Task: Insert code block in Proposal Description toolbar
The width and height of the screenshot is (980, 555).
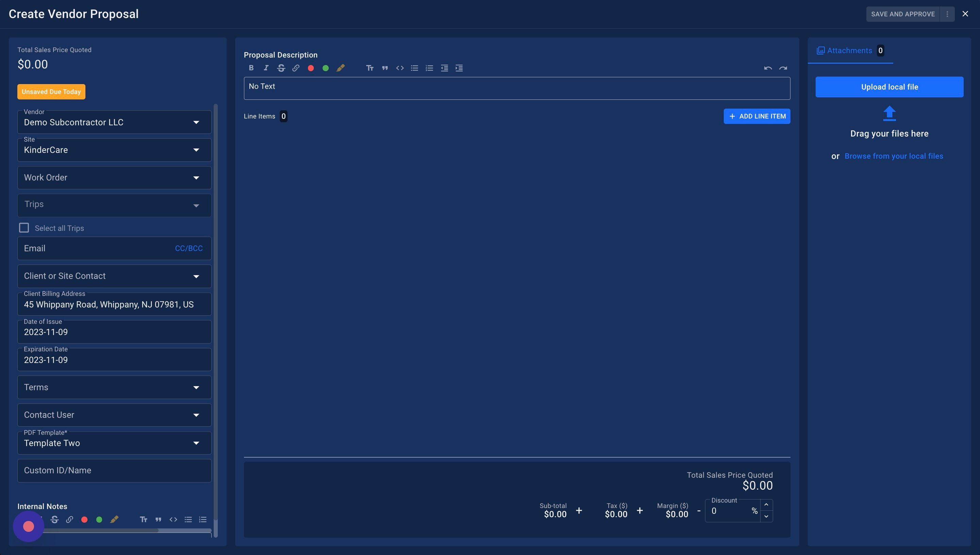Action: pyautogui.click(x=399, y=68)
